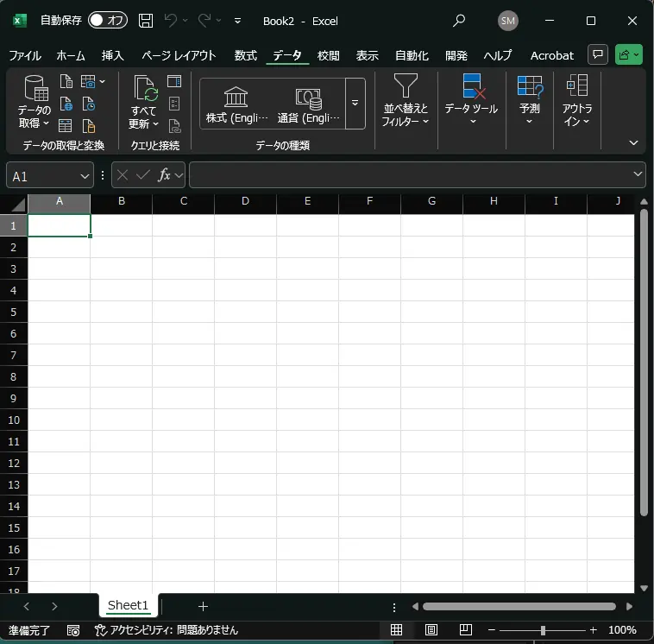Click the From Table/Range icon
The width and height of the screenshot is (654, 644).
point(65,125)
